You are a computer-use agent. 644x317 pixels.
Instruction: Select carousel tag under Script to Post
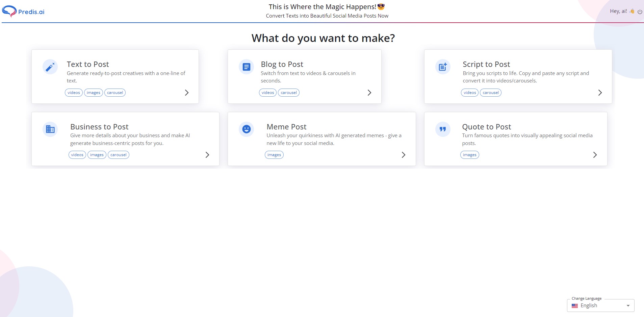pyautogui.click(x=491, y=93)
